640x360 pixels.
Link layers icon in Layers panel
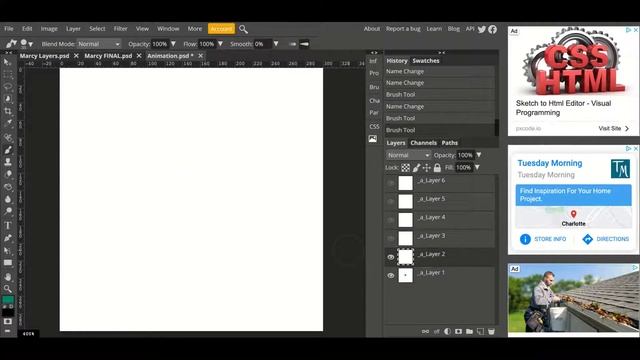click(x=425, y=331)
